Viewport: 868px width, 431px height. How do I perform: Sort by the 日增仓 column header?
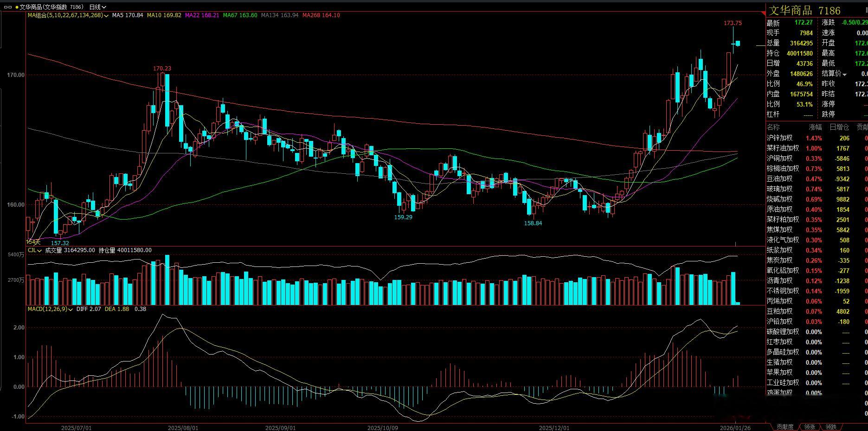pyautogui.click(x=839, y=127)
